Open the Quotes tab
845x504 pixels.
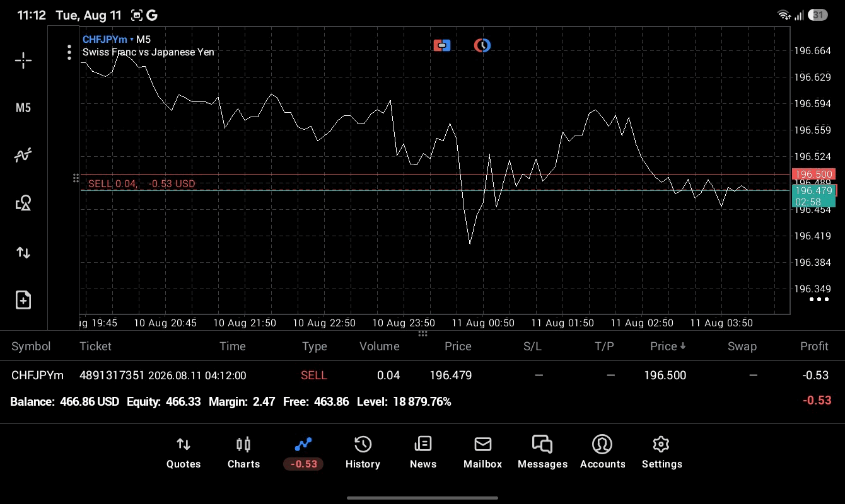pos(184,453)
